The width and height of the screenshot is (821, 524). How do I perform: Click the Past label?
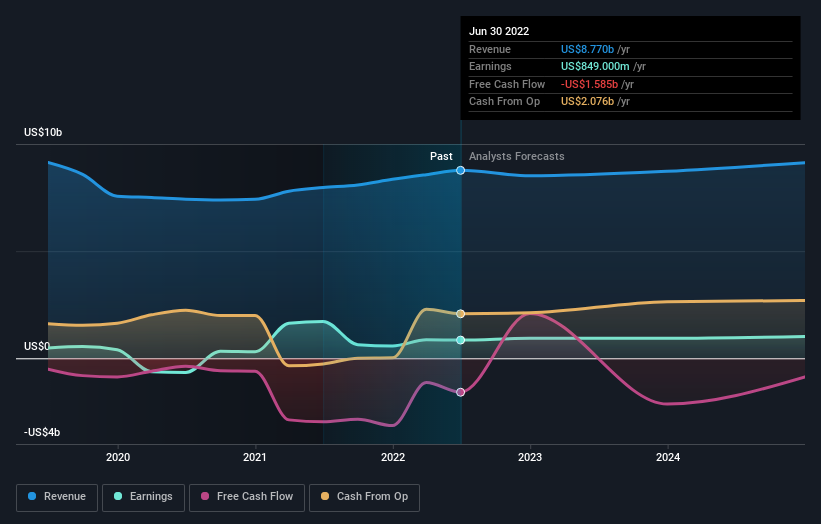point(441,156)
